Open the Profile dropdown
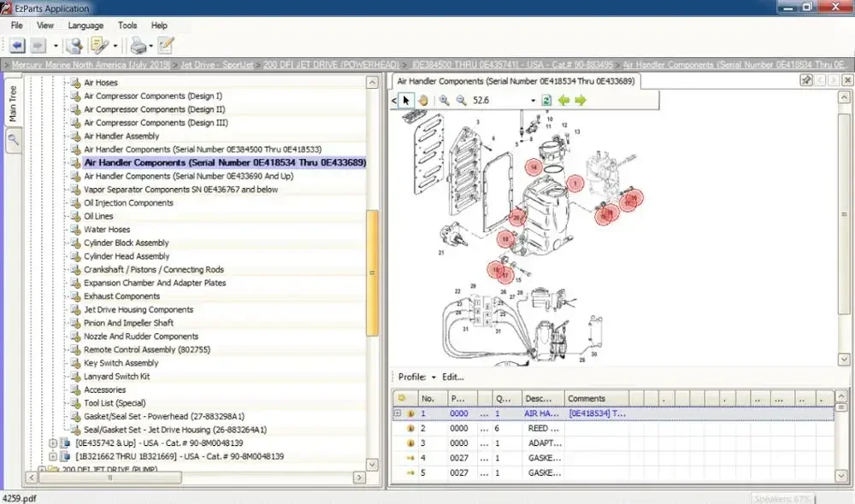Viewport: 855px width, 504px height. (433, 377)
